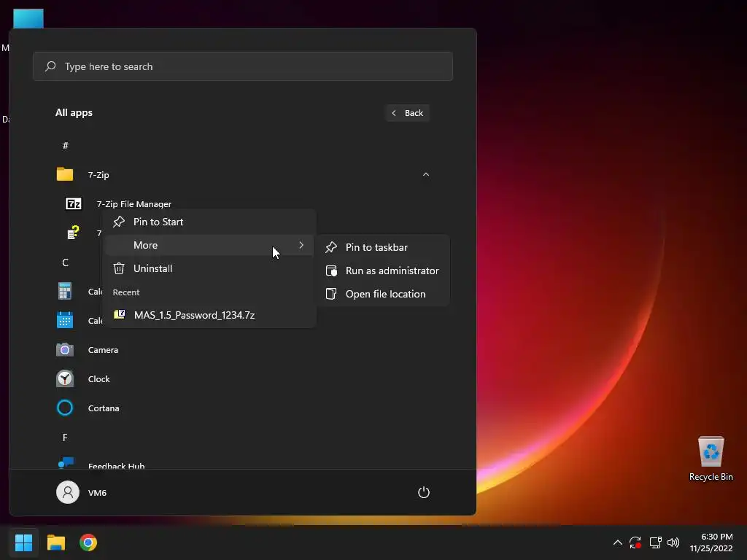Open the Clock app icon
Image resolution: width=747 pixels, height=560 pixels.
pos(65,378)
